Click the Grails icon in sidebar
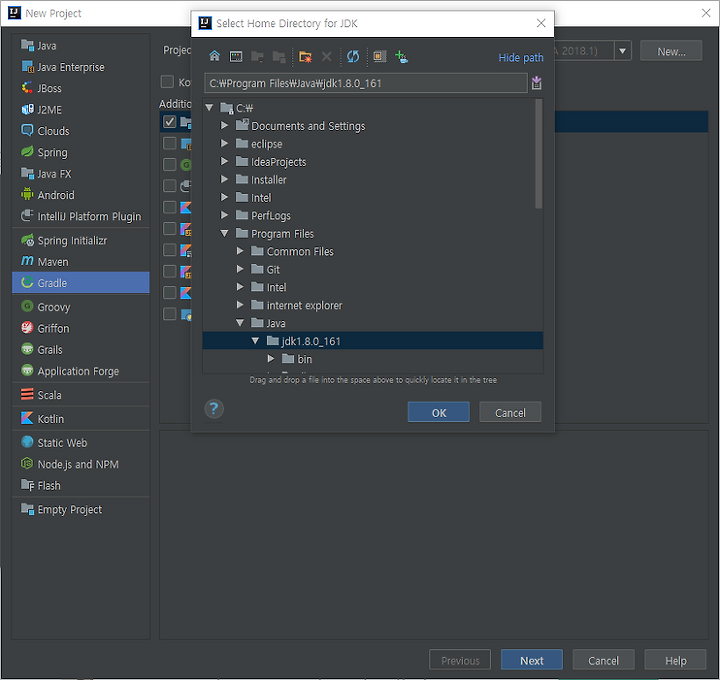Image resolution: width=720 pixels, height=680 pixels. click(27, 349)
